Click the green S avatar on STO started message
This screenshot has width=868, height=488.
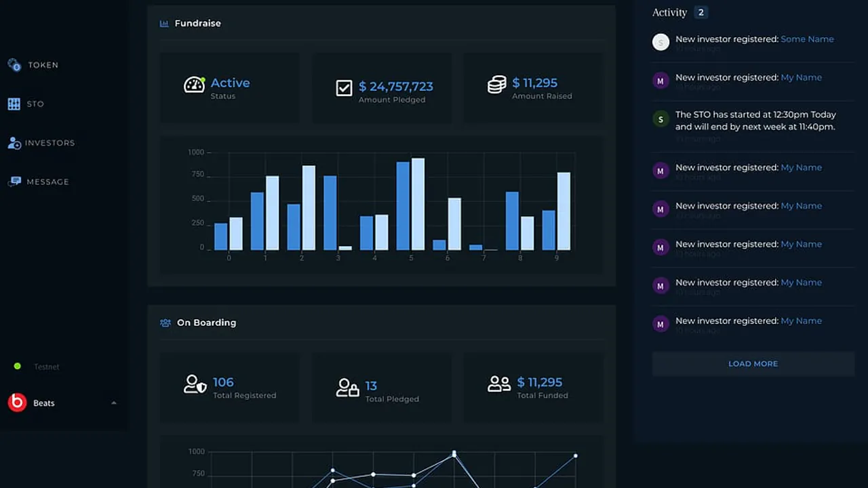tap(661, 120)
